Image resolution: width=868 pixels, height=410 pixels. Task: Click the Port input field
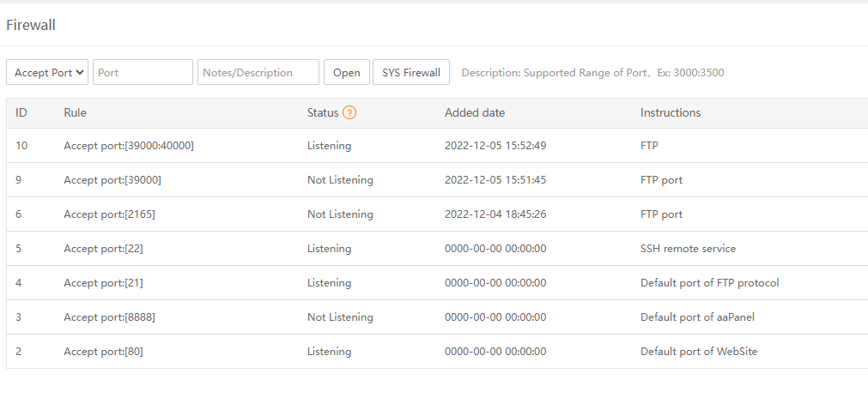pyautogui.click(x=143, y=73)
